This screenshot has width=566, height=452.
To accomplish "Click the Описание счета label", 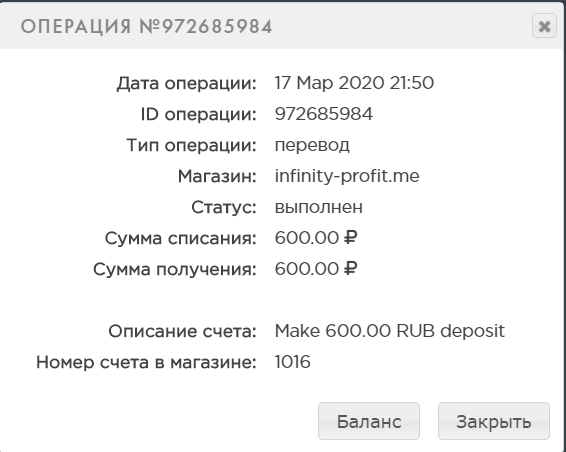I will click(182, 331).
